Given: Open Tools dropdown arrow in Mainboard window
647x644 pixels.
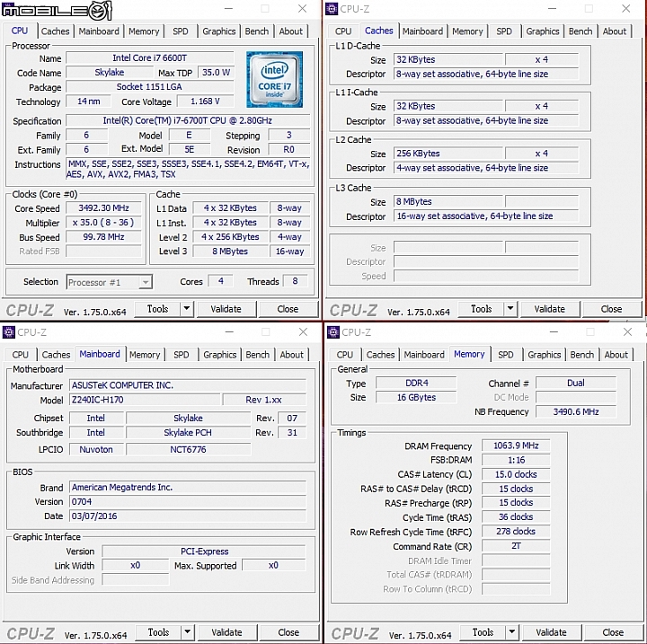Looking at the screenshot, I should point(188,632).
